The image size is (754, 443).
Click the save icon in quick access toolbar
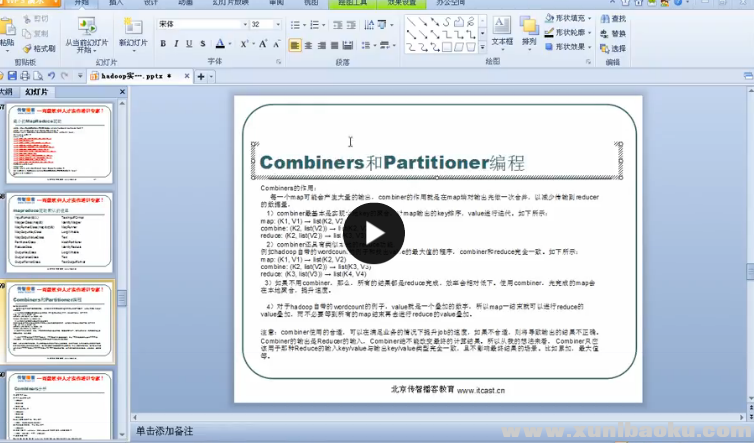[9, 76]
